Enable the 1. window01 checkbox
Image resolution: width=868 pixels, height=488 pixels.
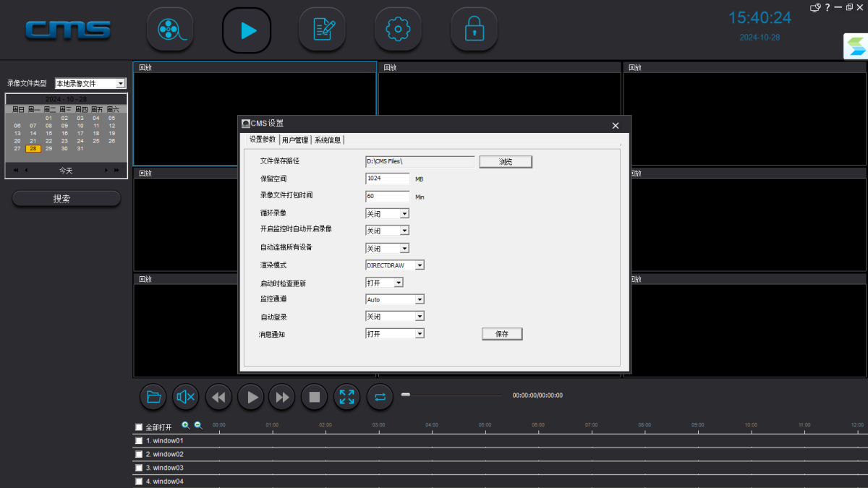pos(139,441)
